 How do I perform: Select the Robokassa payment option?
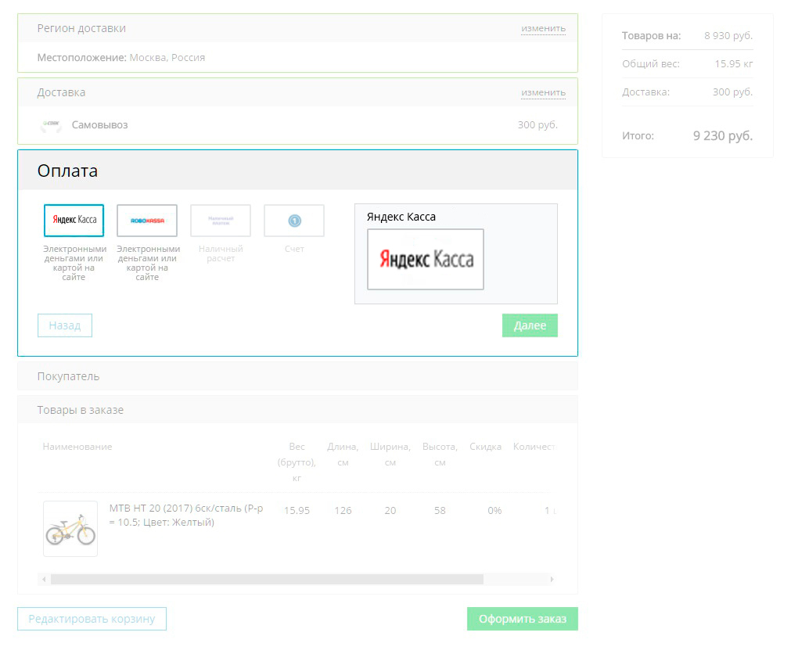147,220
